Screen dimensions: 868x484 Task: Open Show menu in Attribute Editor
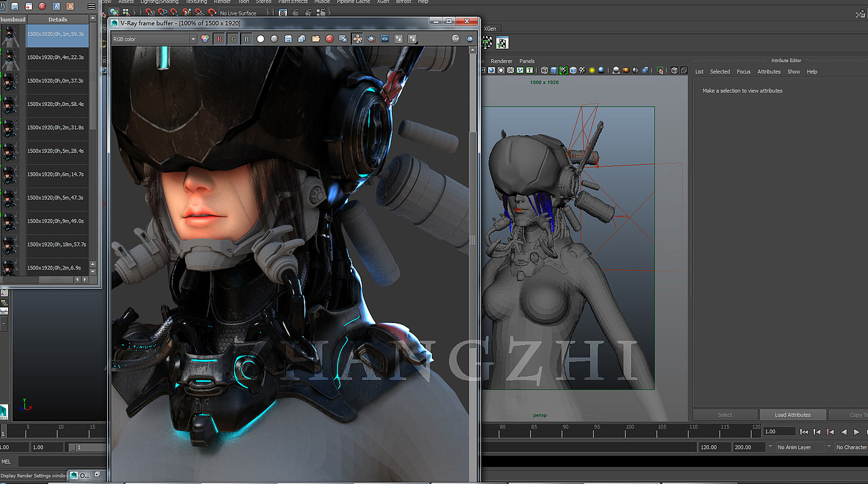point(793,71)
